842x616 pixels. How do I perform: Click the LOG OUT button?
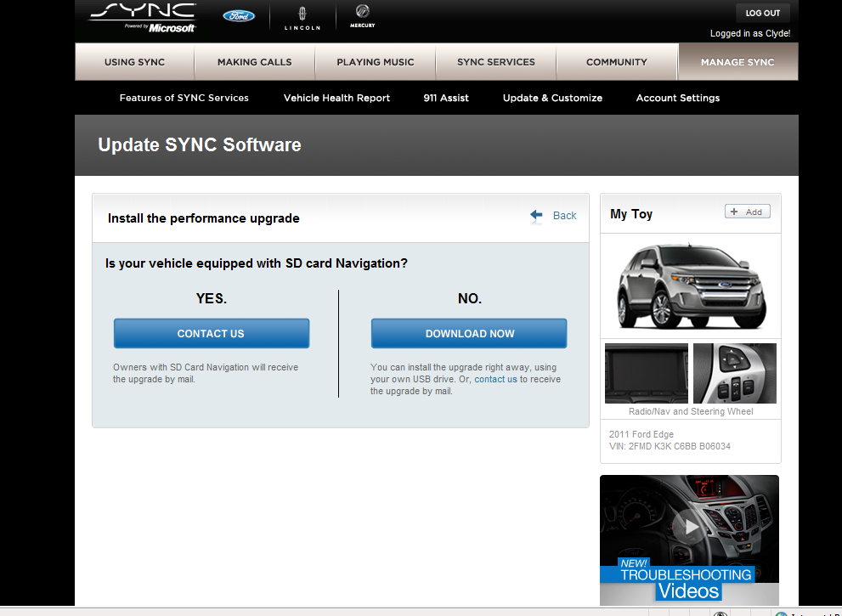762,13
